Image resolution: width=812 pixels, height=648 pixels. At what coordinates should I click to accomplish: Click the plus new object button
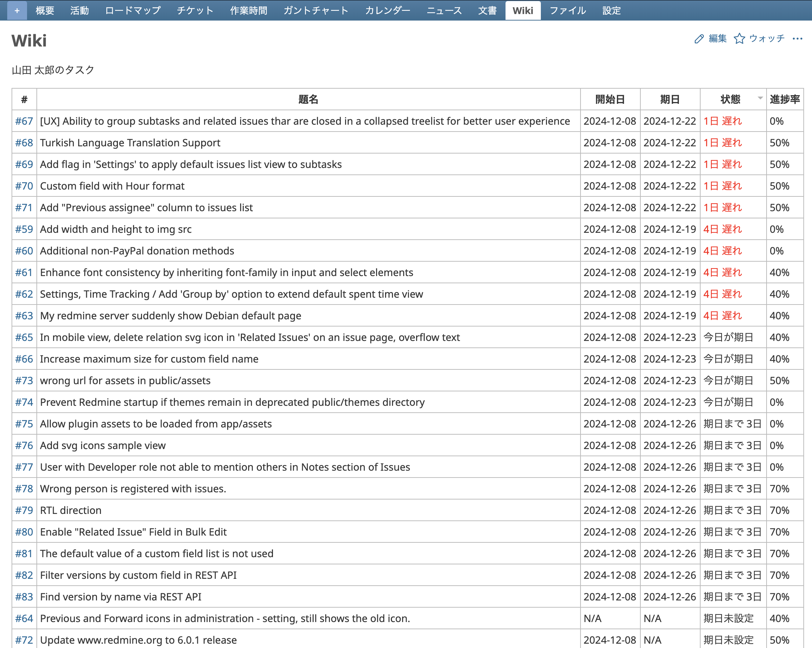[17, 10]
